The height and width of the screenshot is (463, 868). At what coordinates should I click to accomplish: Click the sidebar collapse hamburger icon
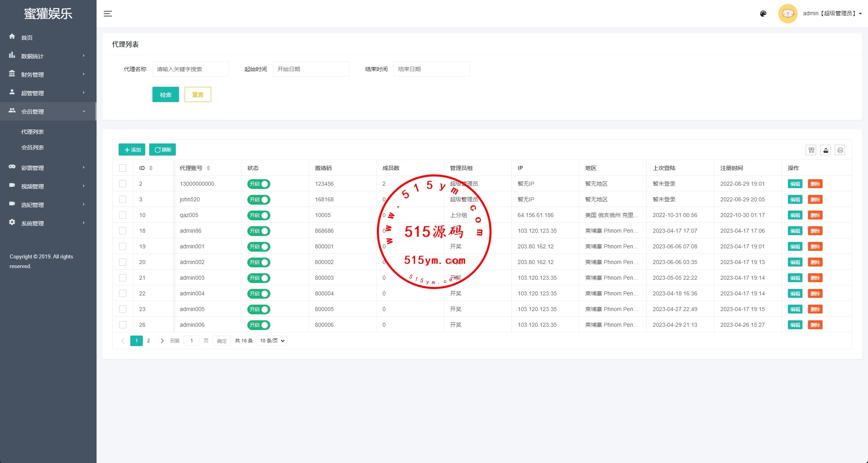108,14
